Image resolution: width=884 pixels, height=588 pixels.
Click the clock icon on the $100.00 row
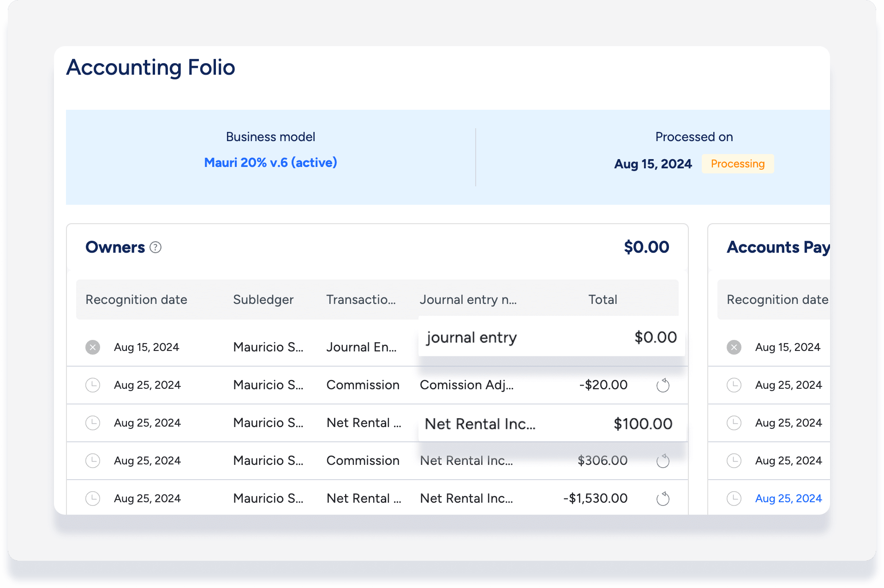93,423
